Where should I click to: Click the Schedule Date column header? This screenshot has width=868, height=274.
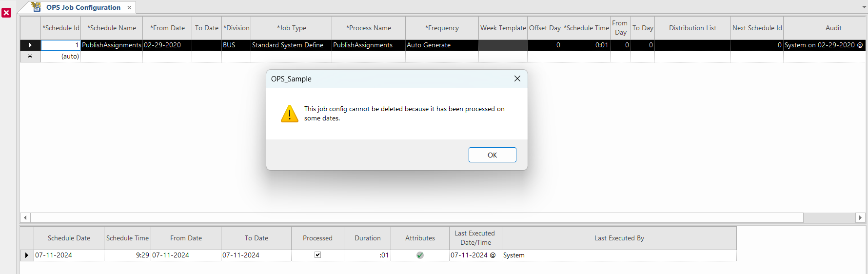(x=69, y=238)
